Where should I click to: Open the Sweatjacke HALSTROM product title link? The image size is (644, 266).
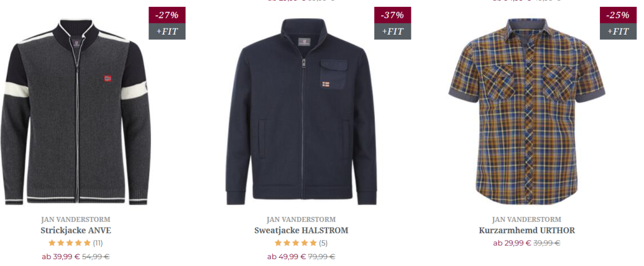click(x=301, y=230)
